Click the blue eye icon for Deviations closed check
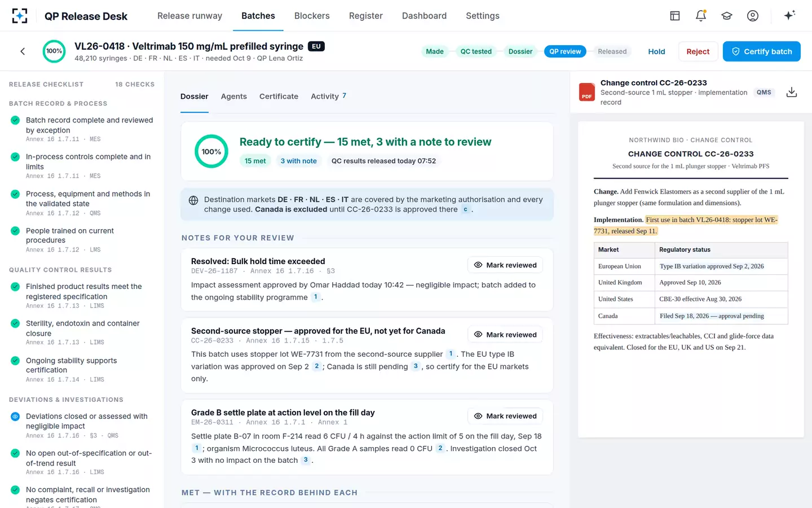Viewport: 812px width, 508px height. tap(15, 417)
